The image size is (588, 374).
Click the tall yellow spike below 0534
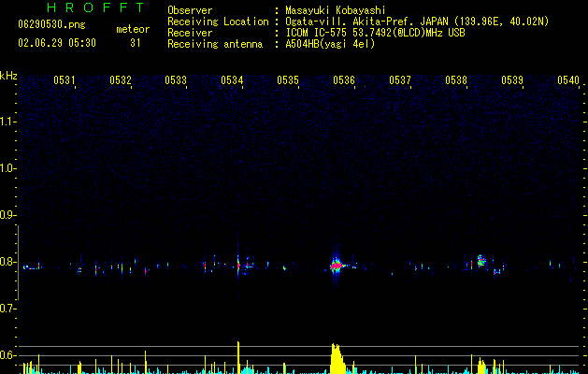coord(238,357)
